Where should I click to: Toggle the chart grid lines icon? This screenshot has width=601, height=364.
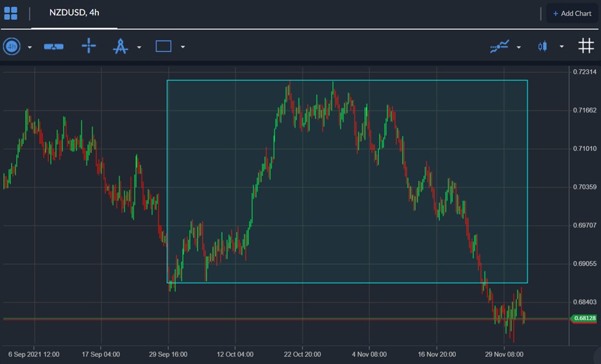point(586,46)
